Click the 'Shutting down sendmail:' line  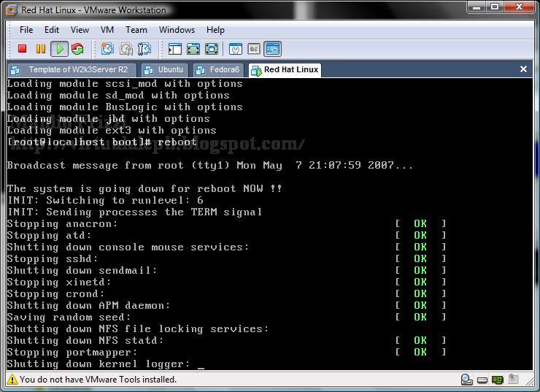point(82,270)
